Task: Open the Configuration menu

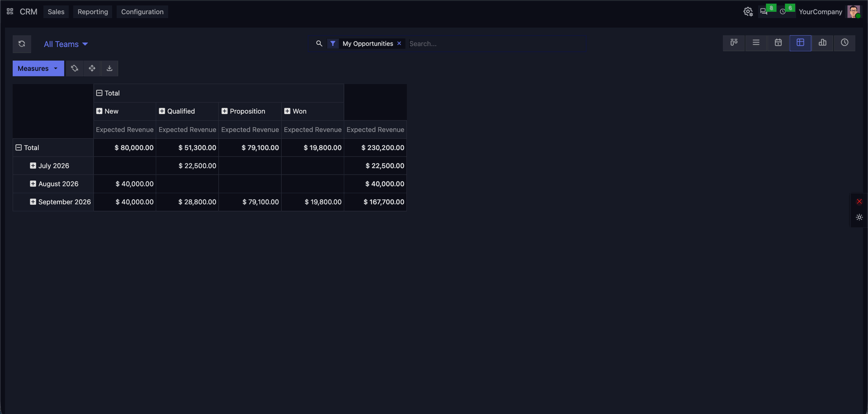Action: coord(142,12)
